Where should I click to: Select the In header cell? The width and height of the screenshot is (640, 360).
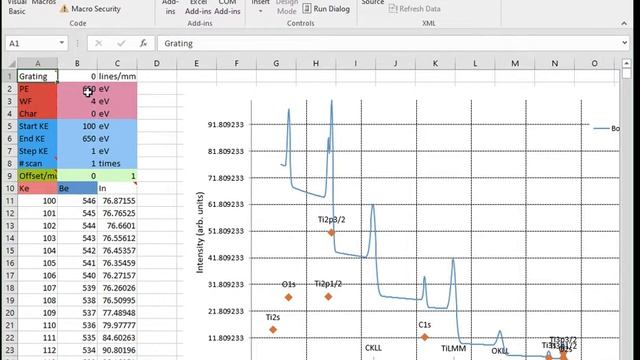pos(117,188)
